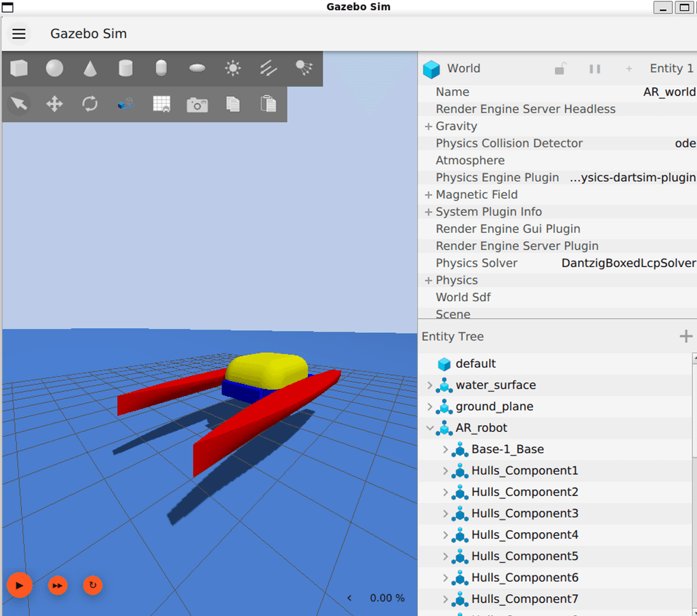
Task: Add a point light using the sun icon
Action: pos(232,68)
